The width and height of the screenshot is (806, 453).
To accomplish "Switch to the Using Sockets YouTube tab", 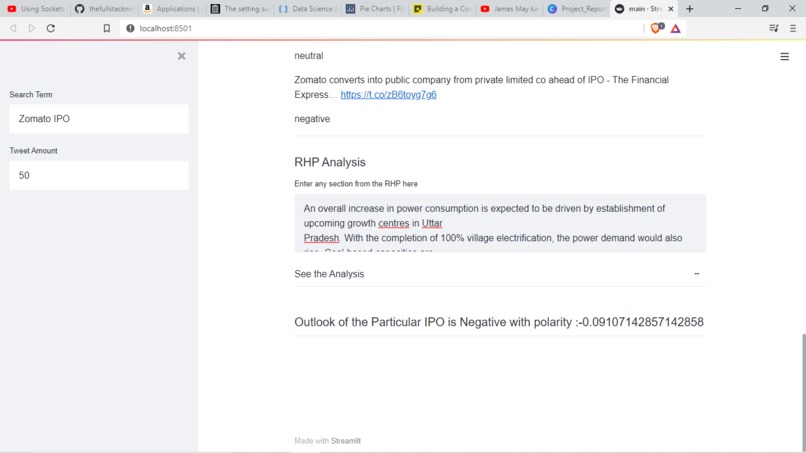I will tap(35, 9).
